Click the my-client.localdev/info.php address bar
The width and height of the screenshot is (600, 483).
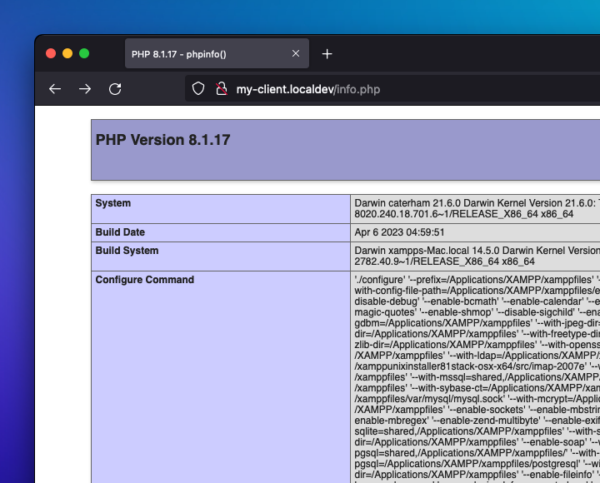pyautogui.click(x=308, y=89)
